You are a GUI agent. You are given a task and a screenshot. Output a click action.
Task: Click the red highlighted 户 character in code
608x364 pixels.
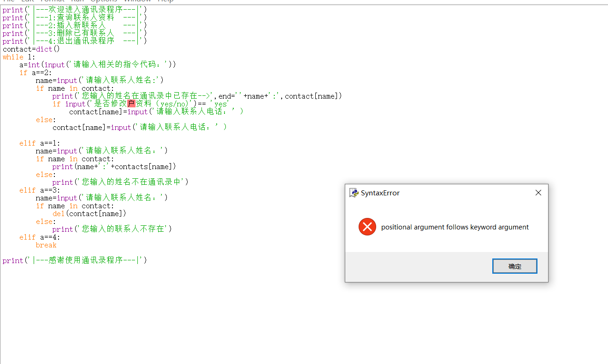(131, 104)
